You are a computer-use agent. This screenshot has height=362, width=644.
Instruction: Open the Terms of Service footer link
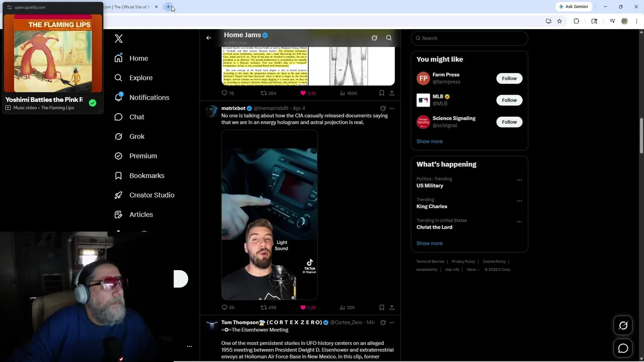click(430, 261)
